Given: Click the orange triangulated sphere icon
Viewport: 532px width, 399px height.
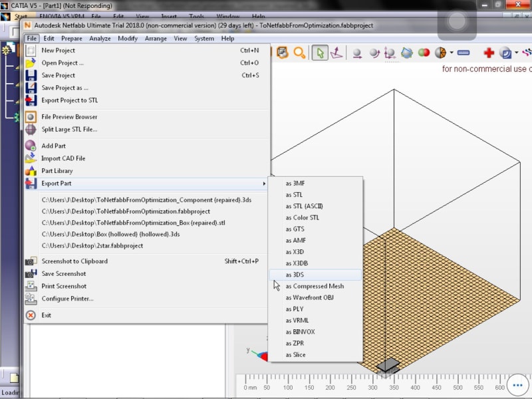Looking at the screenshot, I should (440, 53).
